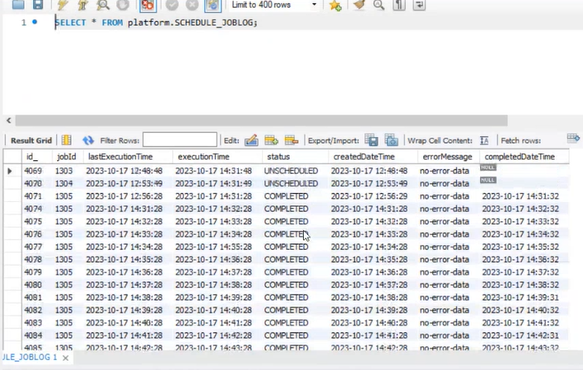Image resolution: width=583 pixels, height=370 pixels.
Task: Open a SQL script file
Action: (18, 4)
